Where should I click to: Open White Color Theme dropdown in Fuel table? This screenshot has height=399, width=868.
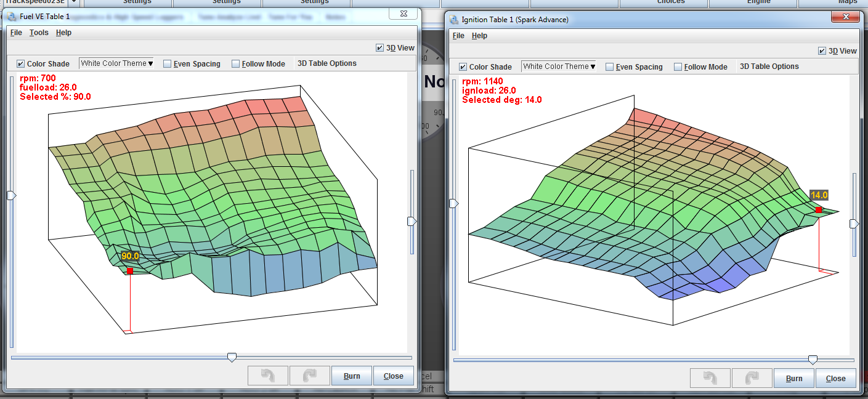(x=116, y=63)
